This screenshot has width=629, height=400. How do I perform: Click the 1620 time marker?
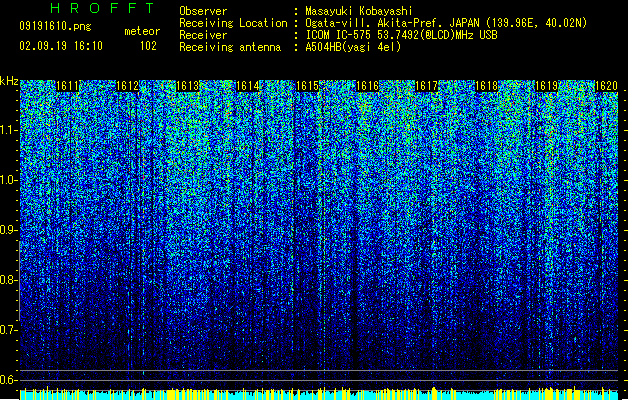point(606,86)
